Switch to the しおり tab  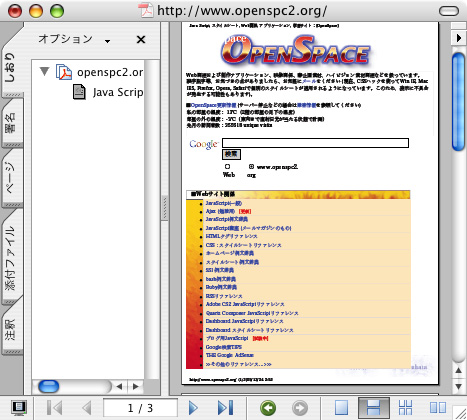click(11, 68)
